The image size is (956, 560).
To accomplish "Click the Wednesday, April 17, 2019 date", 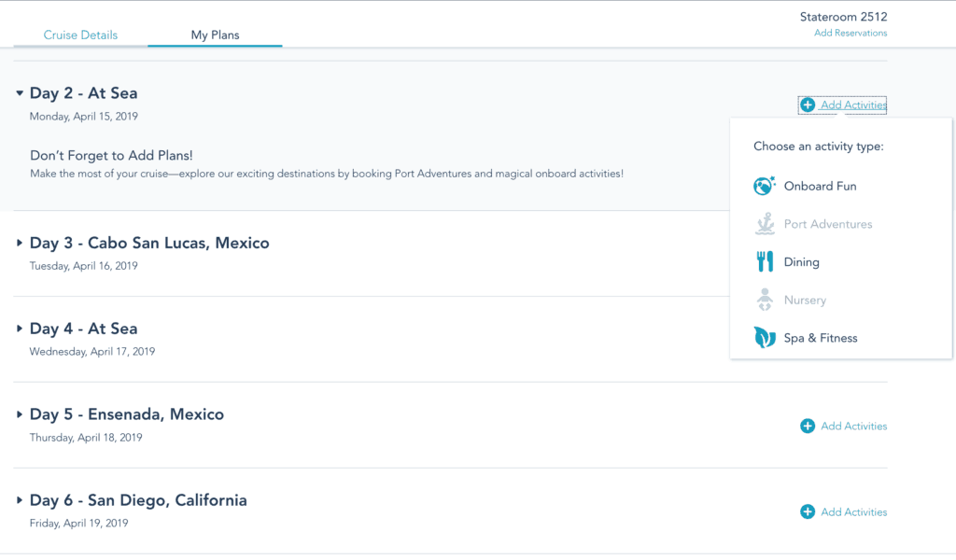I will pyautogui.click(x=92, y=352).
